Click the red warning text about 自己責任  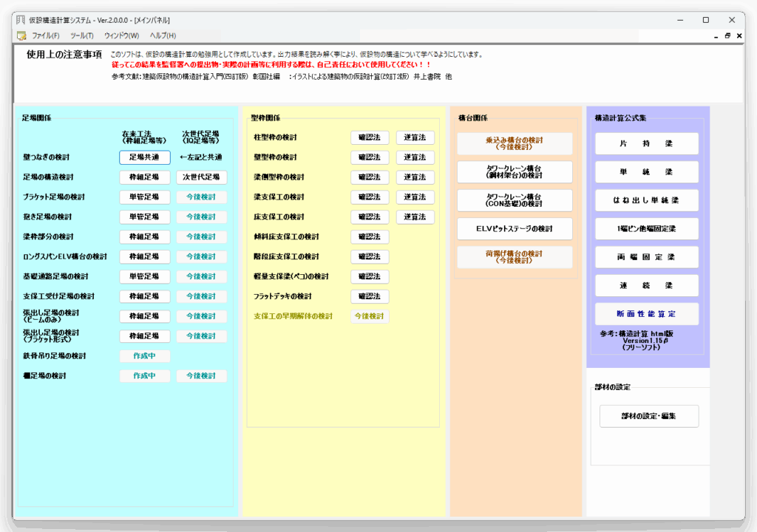271,65
